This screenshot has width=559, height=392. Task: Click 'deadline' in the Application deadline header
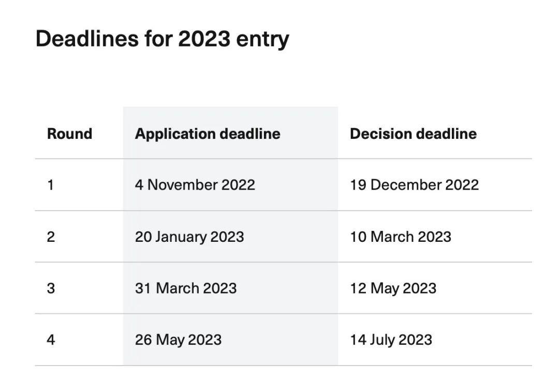coord(250,134)
